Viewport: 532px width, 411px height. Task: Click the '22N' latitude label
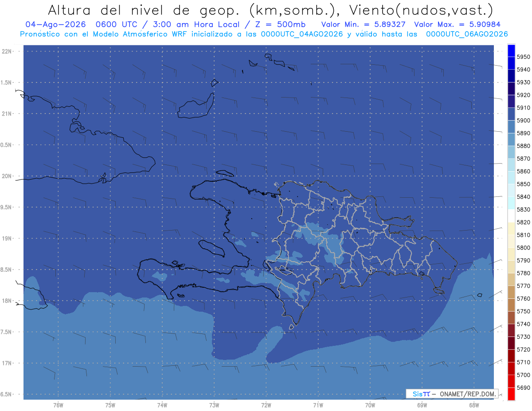point(7,51)
